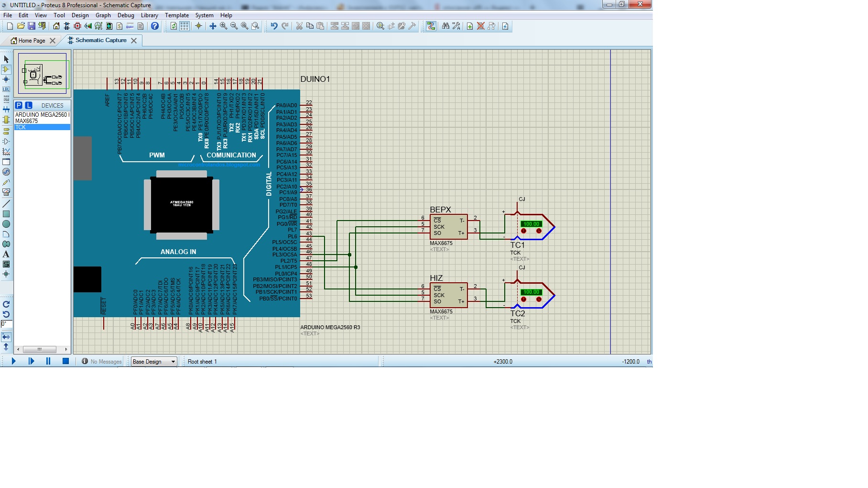Select Terminals Mode tool
The image size is (868, 488).
pos(6,131)
